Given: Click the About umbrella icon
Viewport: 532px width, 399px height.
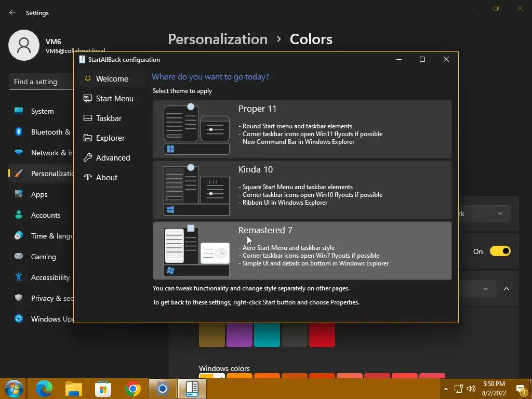Looking at the screenshot, I should [x=87, y=177].
